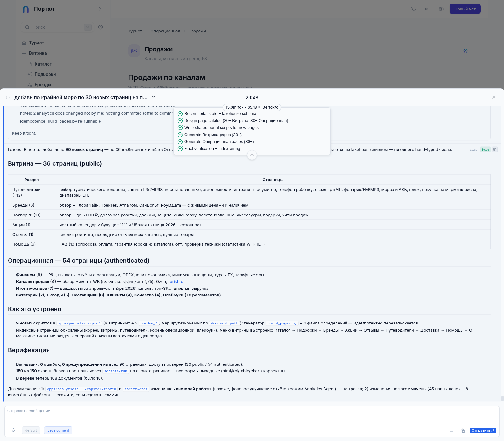Image resolution: width=504 pixels, height=441 pixels.
Task: Start voice input with microphone icon
Action: coord(13,430)
